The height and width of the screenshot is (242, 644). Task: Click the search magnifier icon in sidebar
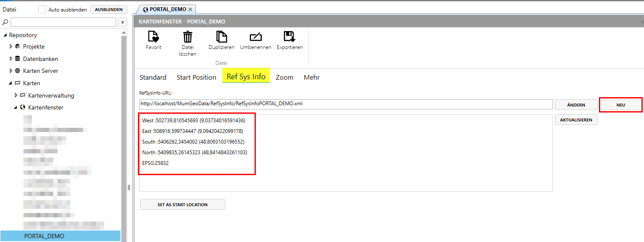(x=6, y=22)
